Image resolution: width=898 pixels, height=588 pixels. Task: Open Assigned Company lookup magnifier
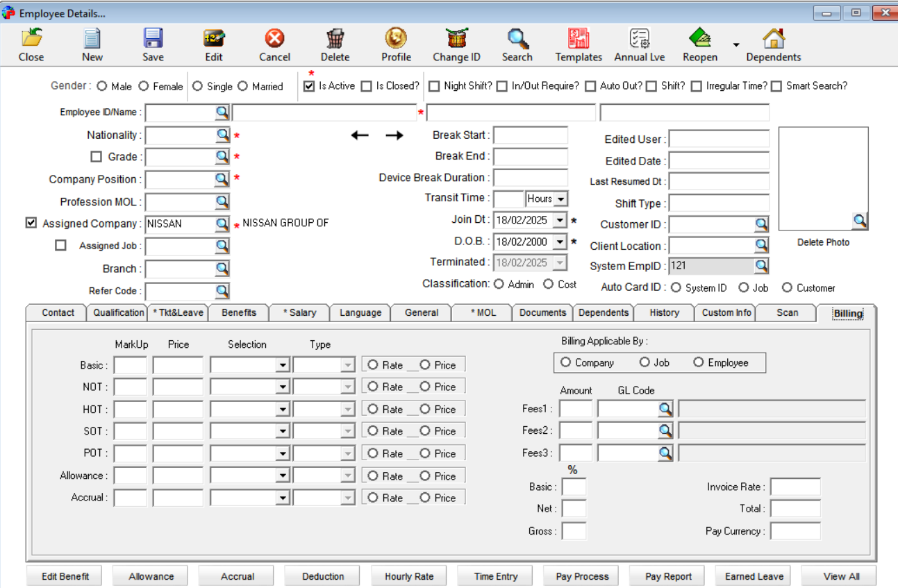(x=222, y=224)
